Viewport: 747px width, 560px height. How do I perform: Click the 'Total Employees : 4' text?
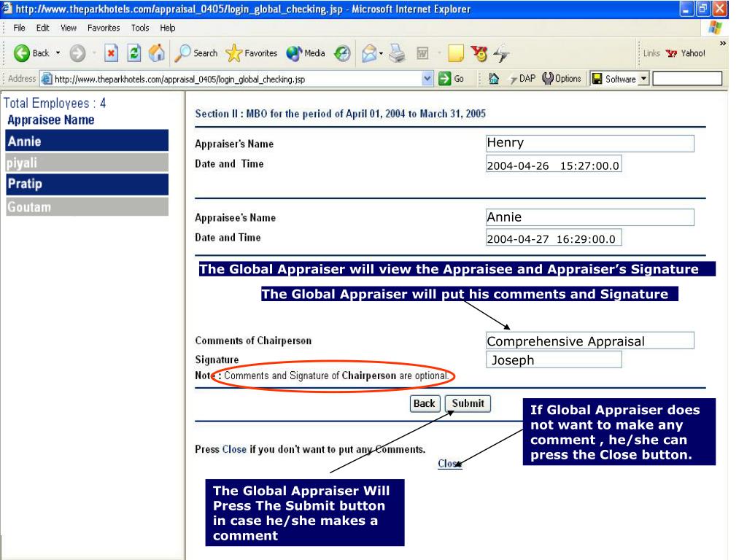[x=55, y=103]
